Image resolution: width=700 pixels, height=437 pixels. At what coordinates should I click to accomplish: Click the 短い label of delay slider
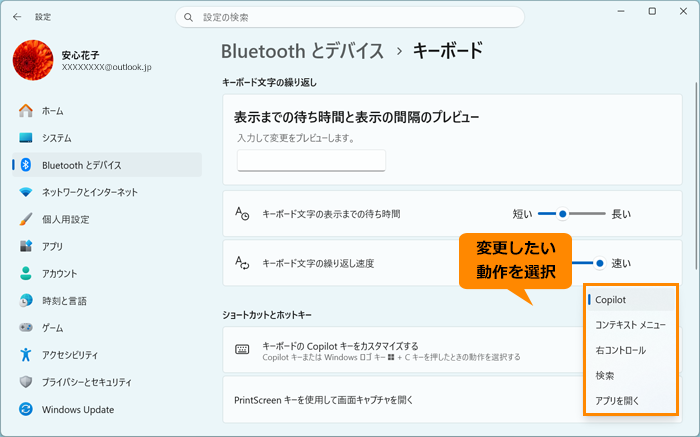coord(522,214)
